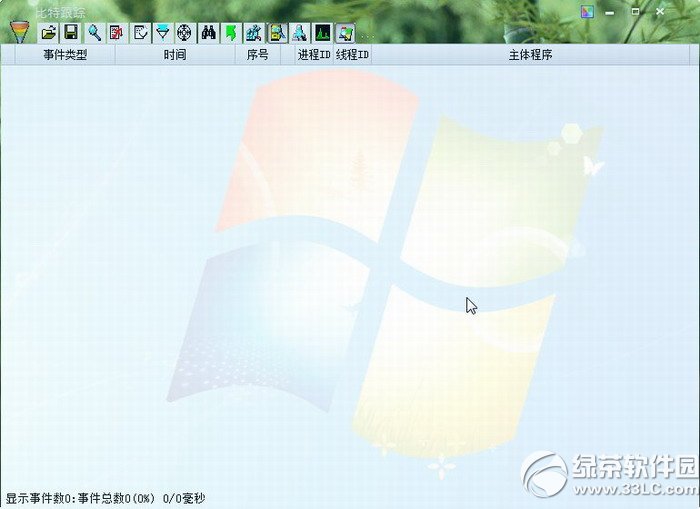Click the network tree toolbar icon
Screen dimensions: 700x509
click(254, 33)
